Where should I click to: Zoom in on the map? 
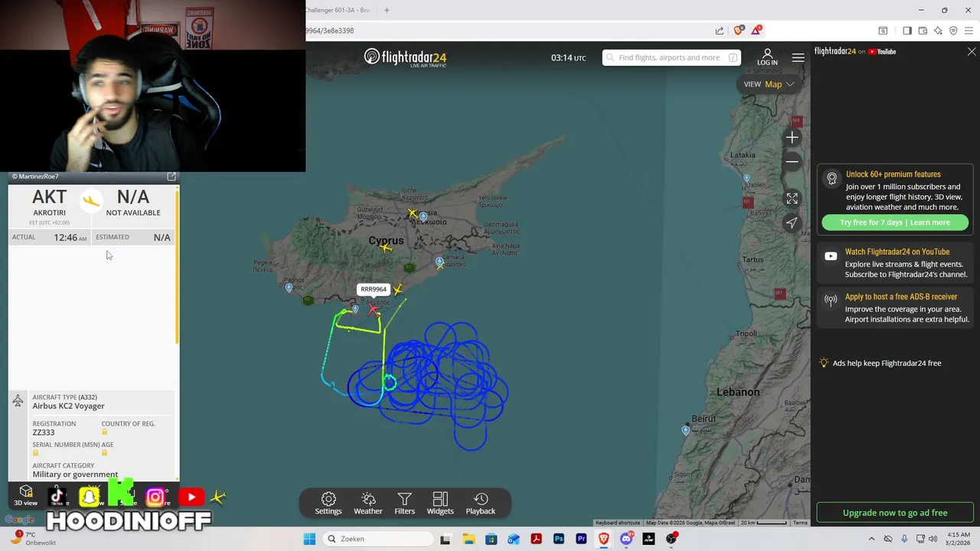tap(792, 138)
